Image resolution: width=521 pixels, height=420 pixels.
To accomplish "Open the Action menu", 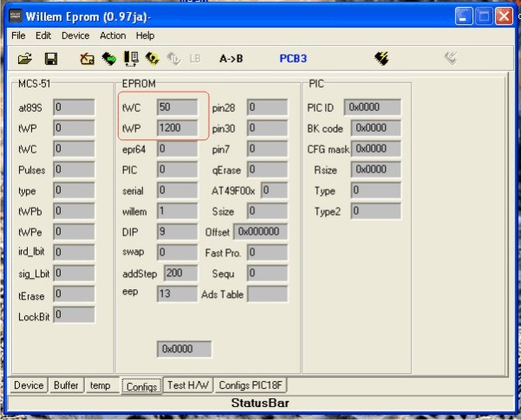I will pyautogui.click(x=113, y=36).
